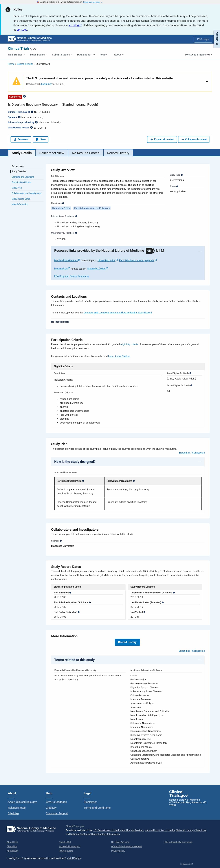Viewport: 220px width, 868px height.
Task: Expand the U.S. government disclaimer notice
Action: tap(207, 81)
